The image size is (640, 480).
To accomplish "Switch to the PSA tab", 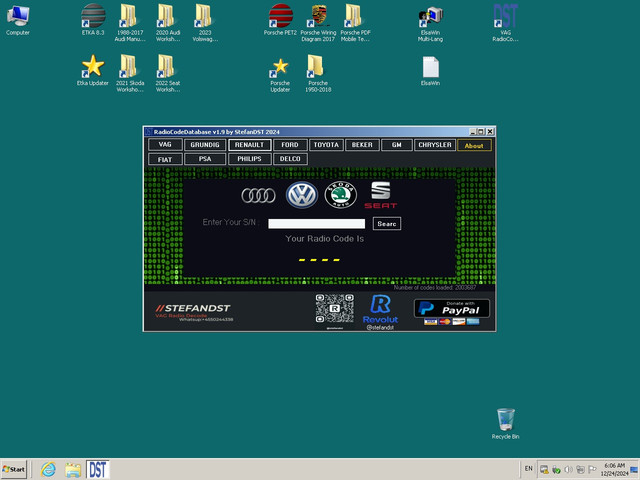I will (x=205, y=159).
